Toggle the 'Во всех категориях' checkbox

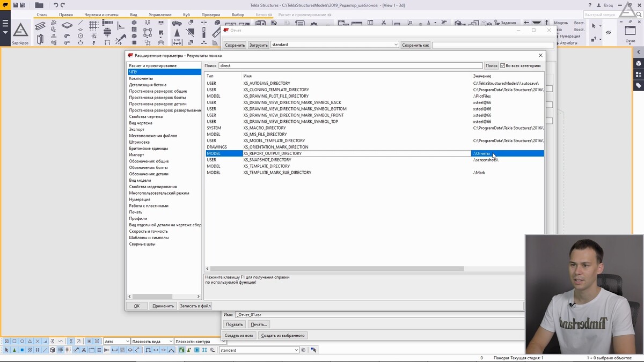[x=503, y=65]
